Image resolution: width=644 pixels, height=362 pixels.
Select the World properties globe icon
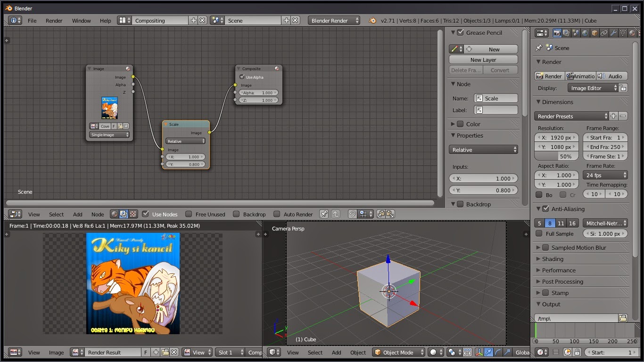click(x=585, y=33)
